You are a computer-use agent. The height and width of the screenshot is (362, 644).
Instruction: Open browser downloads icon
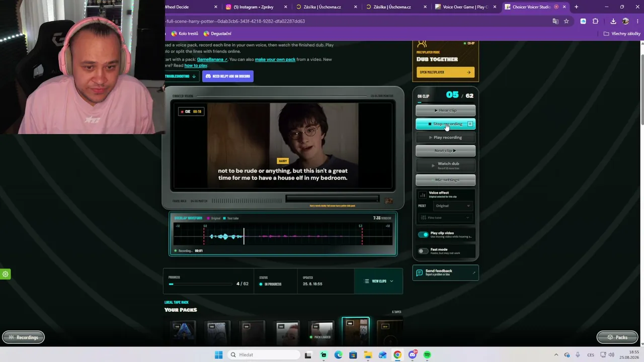coord(613,21)
